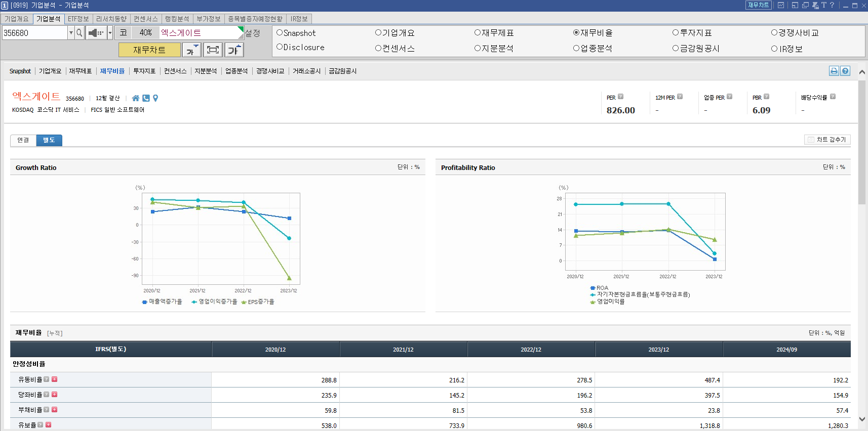
Task: Select the 컨센서스 radio button
Action: coord(378,49)
